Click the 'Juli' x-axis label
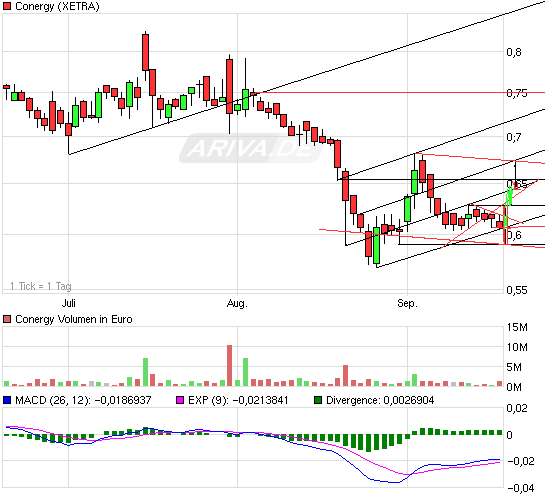The height and width of the screenshot is (496, 545). click(68, 303)
